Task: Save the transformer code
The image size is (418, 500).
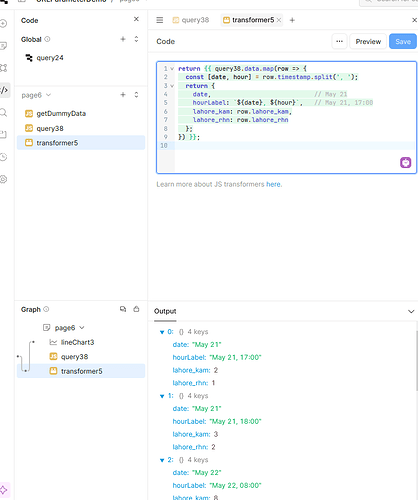Action: pos(403,42)
